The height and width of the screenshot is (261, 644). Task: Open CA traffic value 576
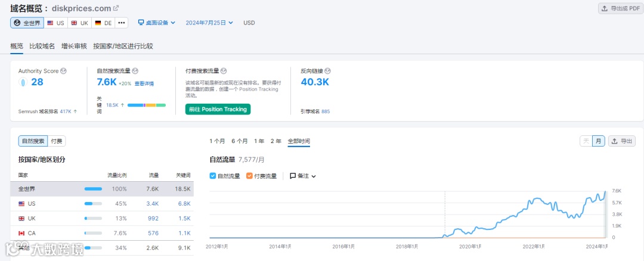[153, 233]
